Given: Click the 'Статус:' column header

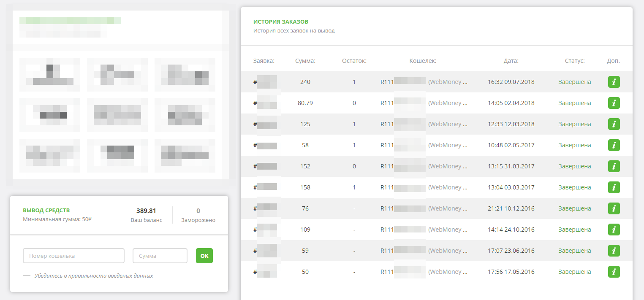Looking at the screenshot, I should [574, 61].
